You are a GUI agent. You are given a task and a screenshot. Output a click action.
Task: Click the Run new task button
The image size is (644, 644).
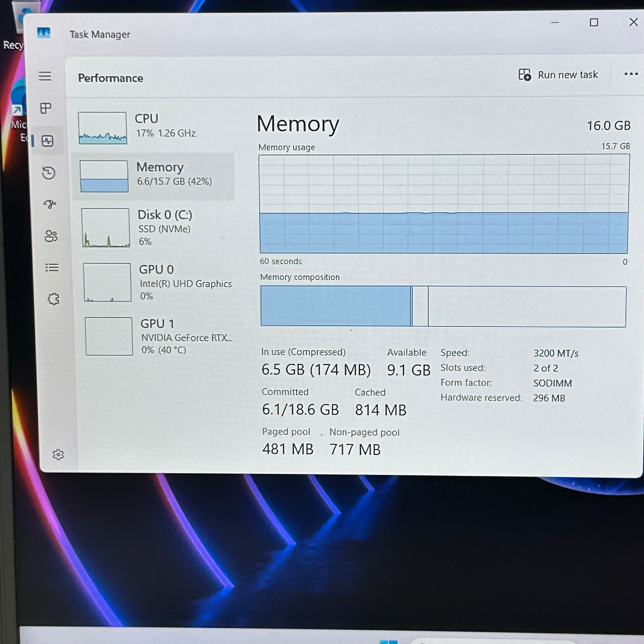coord(558,75)
